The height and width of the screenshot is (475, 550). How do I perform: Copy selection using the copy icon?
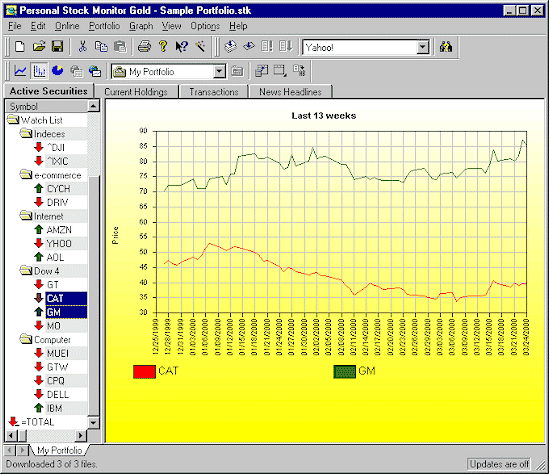(101, 47)
